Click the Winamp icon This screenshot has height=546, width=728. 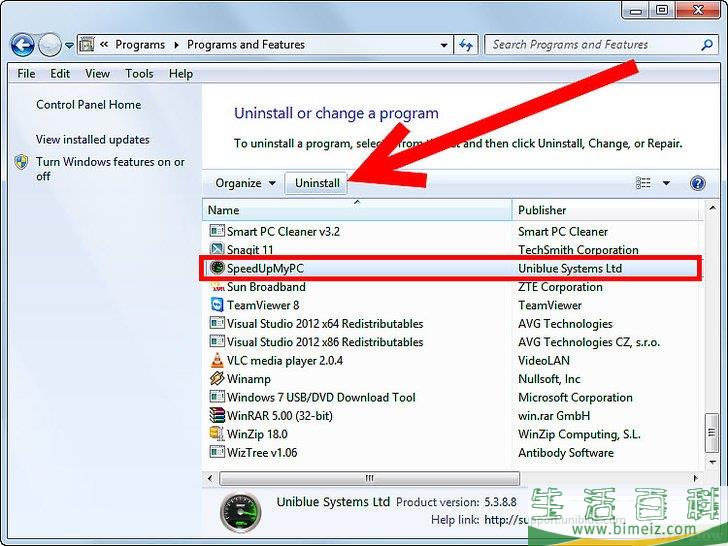coord(217,378)
